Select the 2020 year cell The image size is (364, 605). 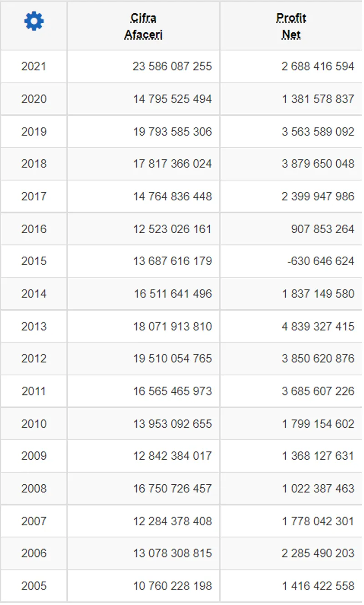coord(34,99)
